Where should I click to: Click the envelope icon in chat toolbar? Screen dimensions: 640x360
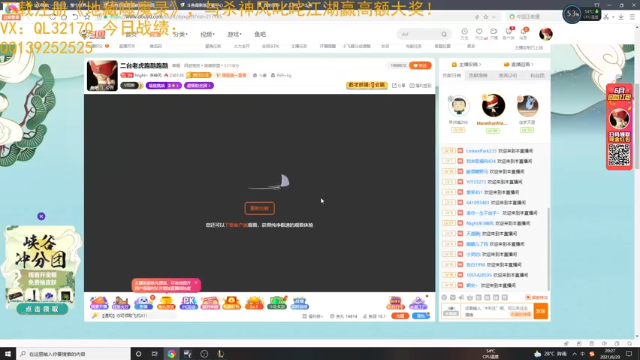pos(453,298)
